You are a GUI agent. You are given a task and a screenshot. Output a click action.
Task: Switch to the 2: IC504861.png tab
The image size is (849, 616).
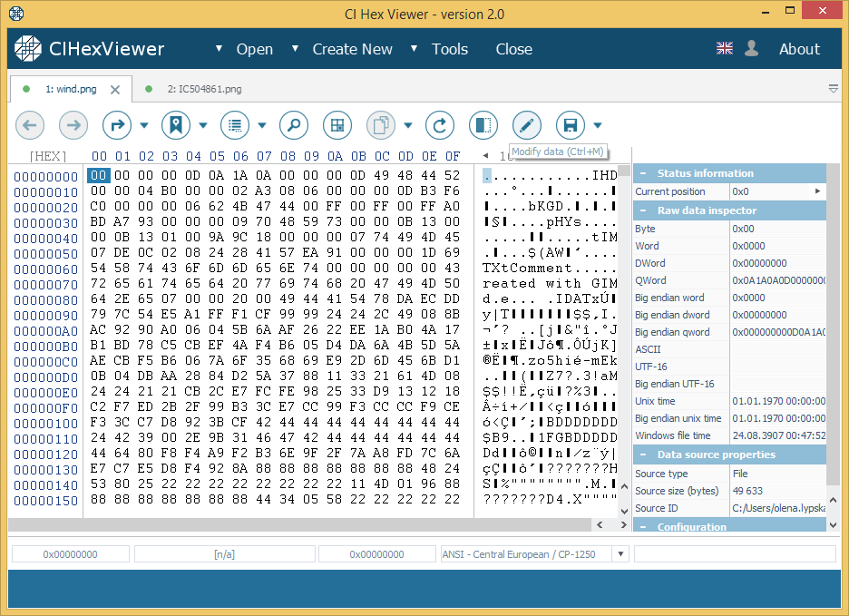click(204, 89)
